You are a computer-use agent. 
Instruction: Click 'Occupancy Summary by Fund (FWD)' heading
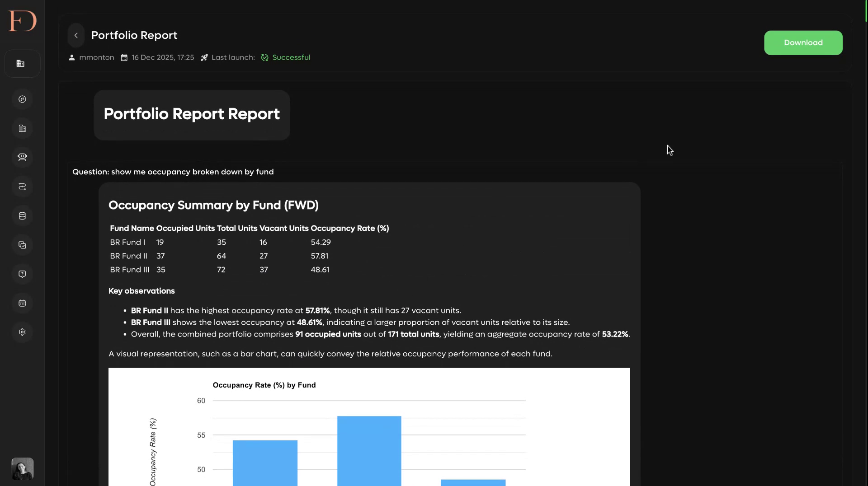(x=213, y=206)
